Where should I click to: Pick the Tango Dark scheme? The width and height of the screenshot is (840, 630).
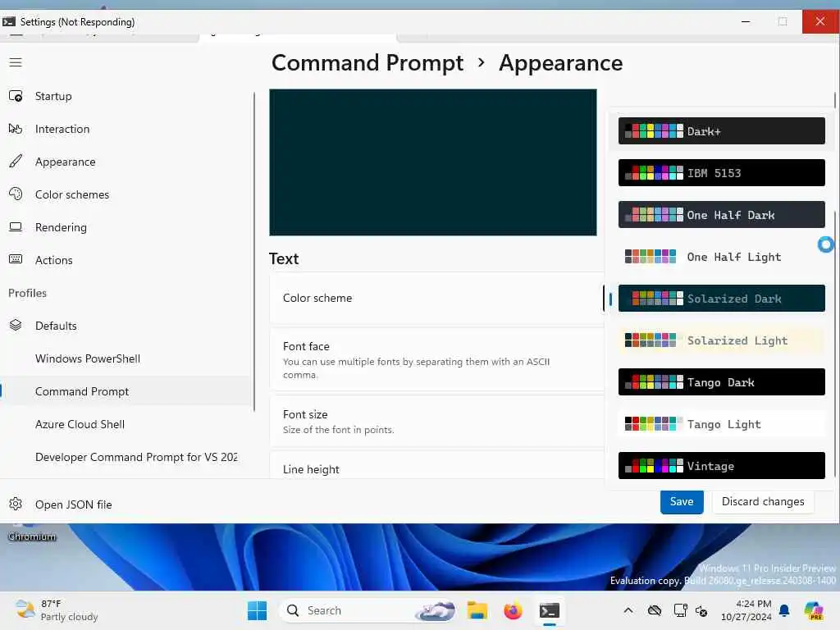(721, 381)
